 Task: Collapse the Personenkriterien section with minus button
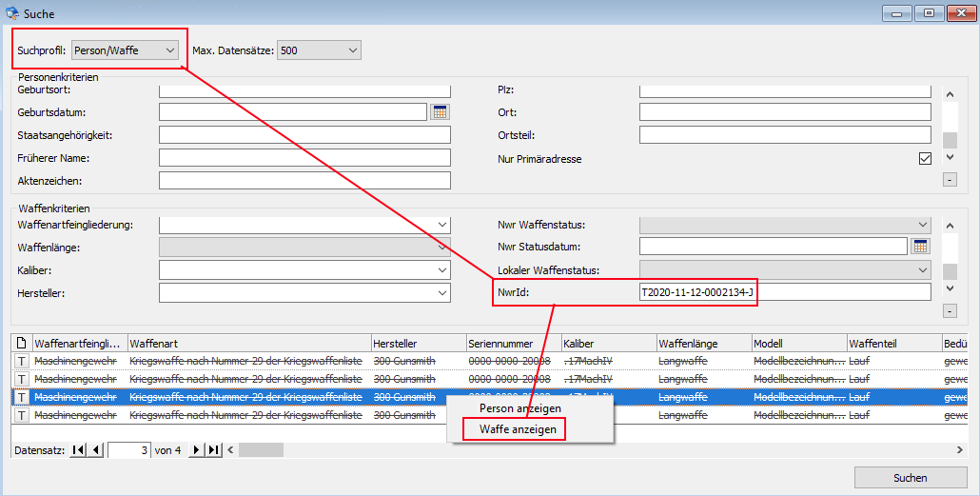point(949,179)
